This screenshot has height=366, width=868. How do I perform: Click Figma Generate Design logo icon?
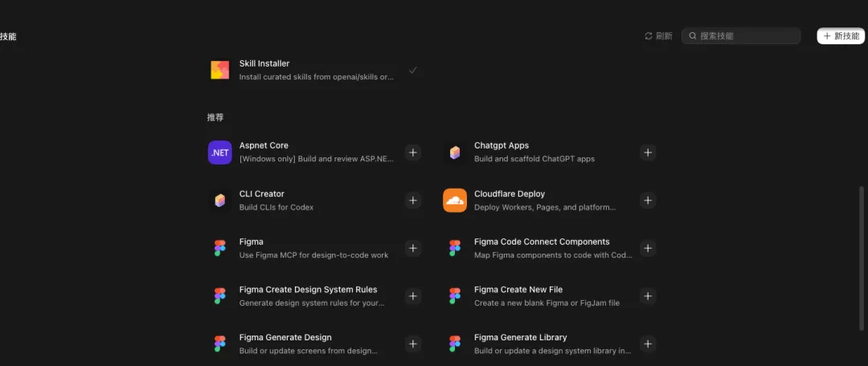(219, 344)
